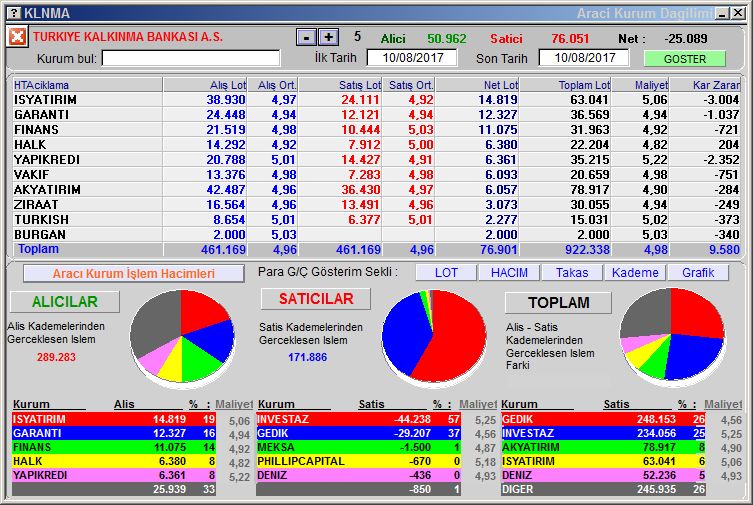Click the 171.886 sellers volume value

[307, 357]
